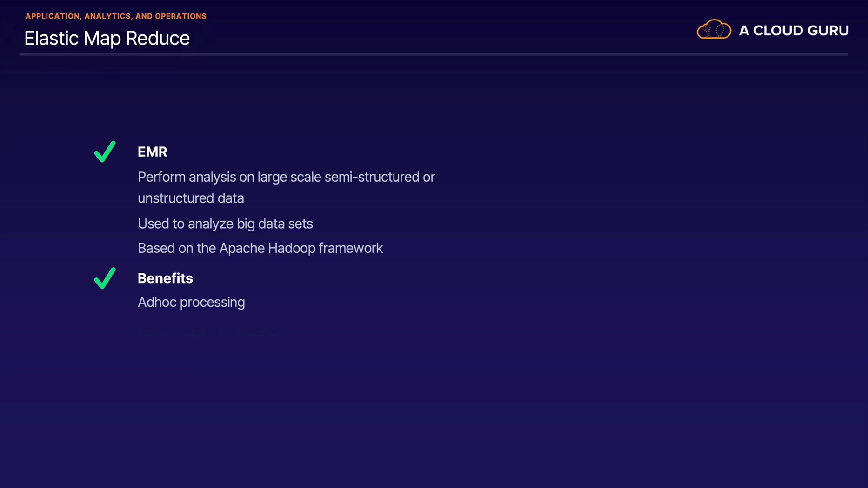
Task: Select the Elastic Map Reduce slide title
Action: click(107, 38)
